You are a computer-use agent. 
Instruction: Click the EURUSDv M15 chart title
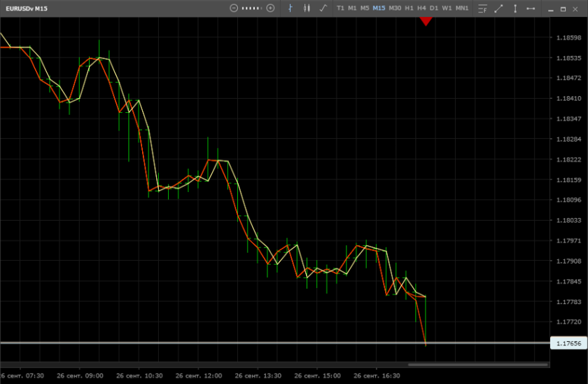click(27, 8)
